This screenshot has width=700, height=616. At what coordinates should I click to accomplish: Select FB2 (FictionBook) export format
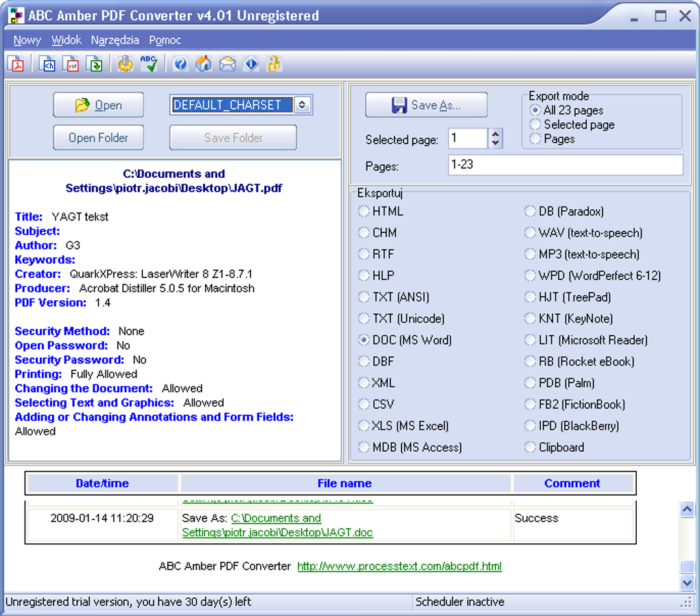575,404
